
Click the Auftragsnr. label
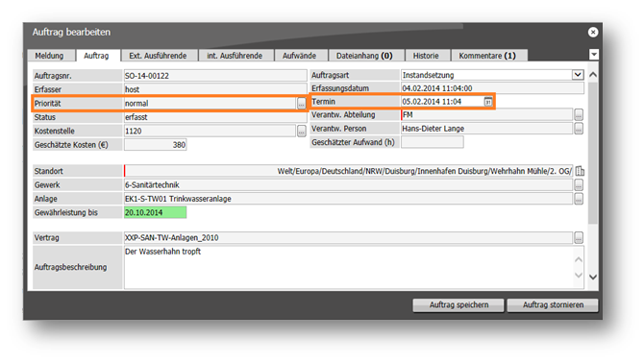53,76
